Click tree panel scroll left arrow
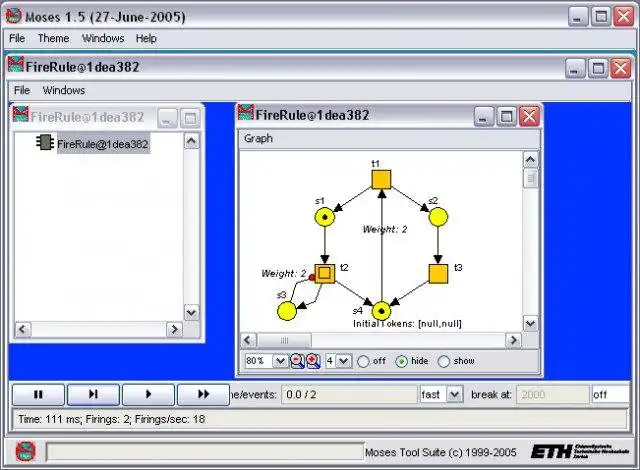Viewport: 640px width, 470px height. pyautogui.click(x=22, y=329)
